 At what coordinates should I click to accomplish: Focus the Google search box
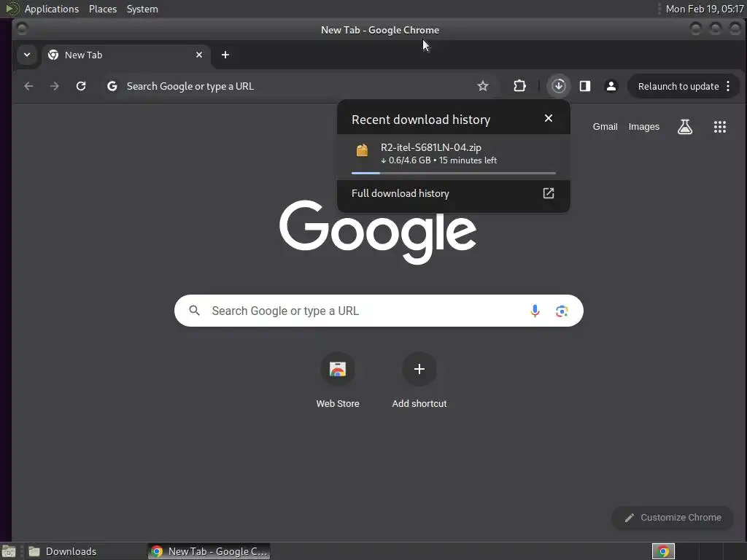[379, 311]
